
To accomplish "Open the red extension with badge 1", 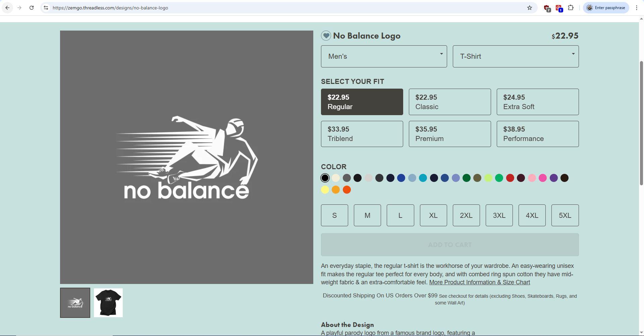I will (x=559, y=8).
